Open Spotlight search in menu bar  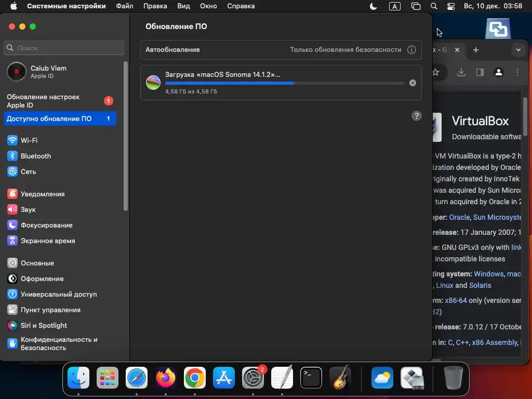(x=434, y=6)
